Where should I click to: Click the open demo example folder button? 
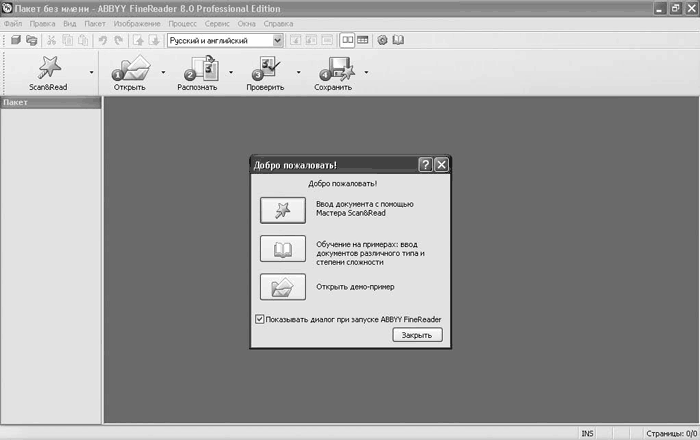click(x=283, y=287)
